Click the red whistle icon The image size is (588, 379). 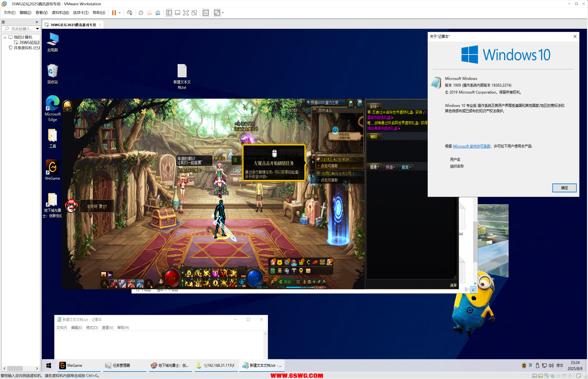coord(315,263)
